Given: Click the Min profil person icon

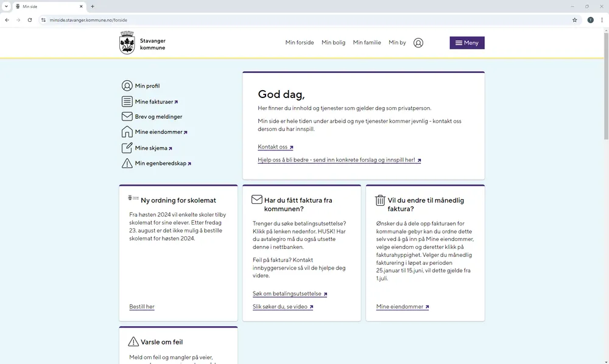Looking at the screenshot, I should 127,86.
